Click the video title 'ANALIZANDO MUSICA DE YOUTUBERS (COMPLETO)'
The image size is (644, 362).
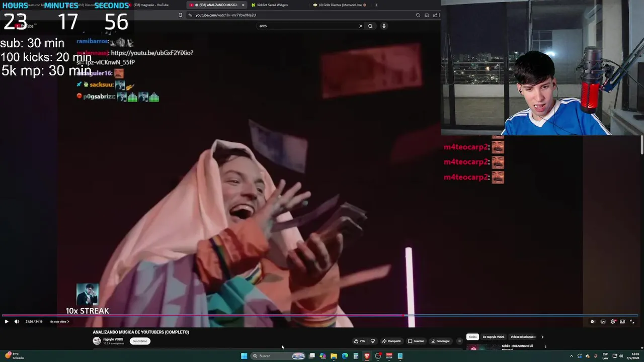point(141,332)
